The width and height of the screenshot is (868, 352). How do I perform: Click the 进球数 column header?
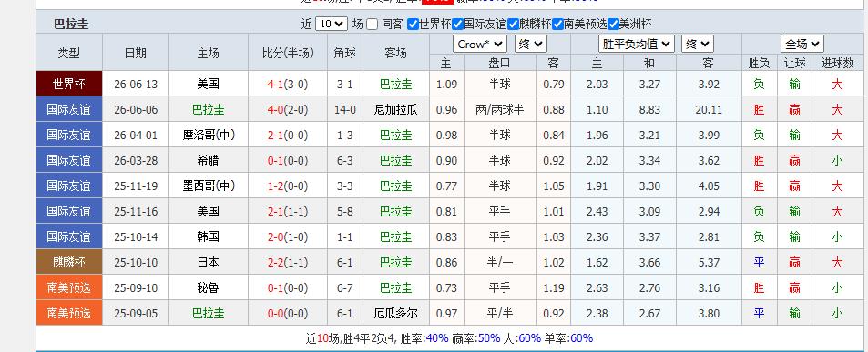tap(837, 64)
